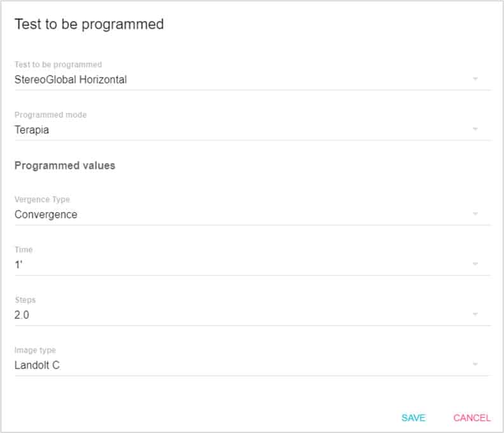This screenshot has height=433, width=504.
Task: Click the Image type field label
Action: point(36,350)
